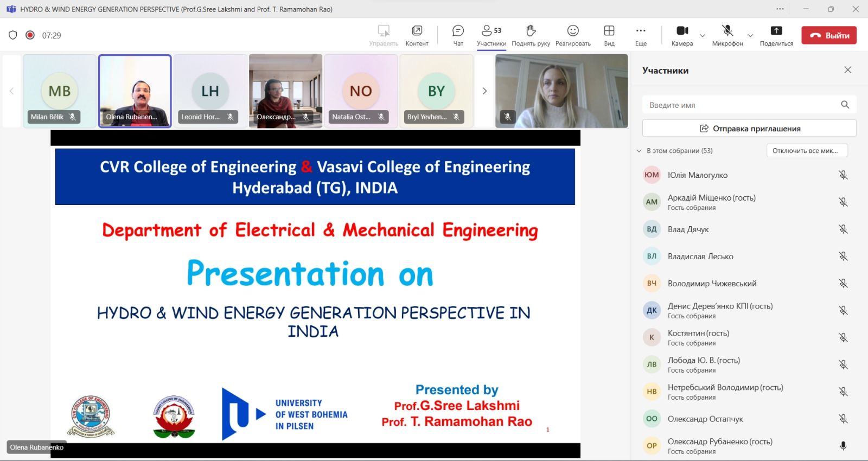The width and height of the screenshot is (868, 461).
Task: Leave the meeting with Выйти button
Action: click(x=829, y=35)
